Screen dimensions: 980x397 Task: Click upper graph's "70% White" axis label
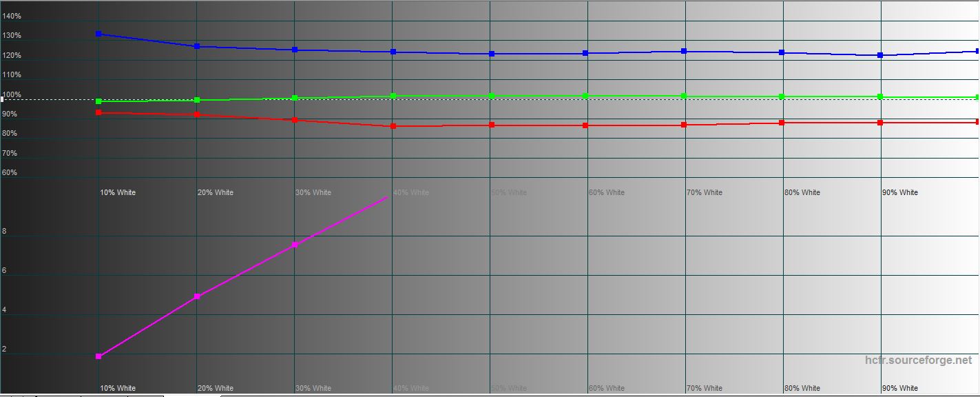705,192
